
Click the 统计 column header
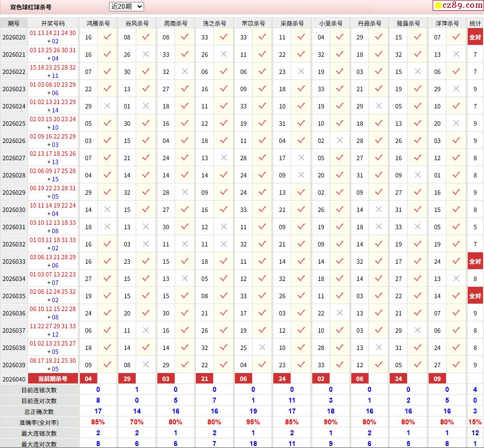click(x=475, y=23)
